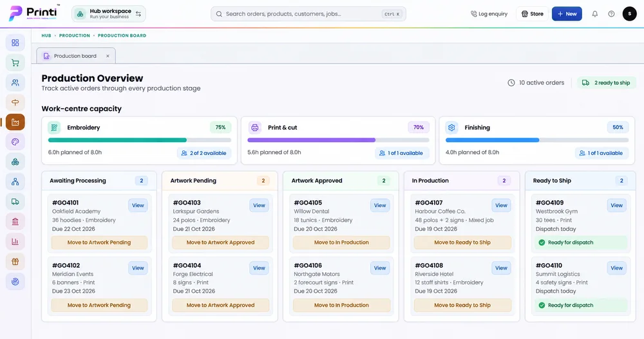Switch workspace using Hub workspace selector
Screen dimensions: 644x339
point(108,14)
